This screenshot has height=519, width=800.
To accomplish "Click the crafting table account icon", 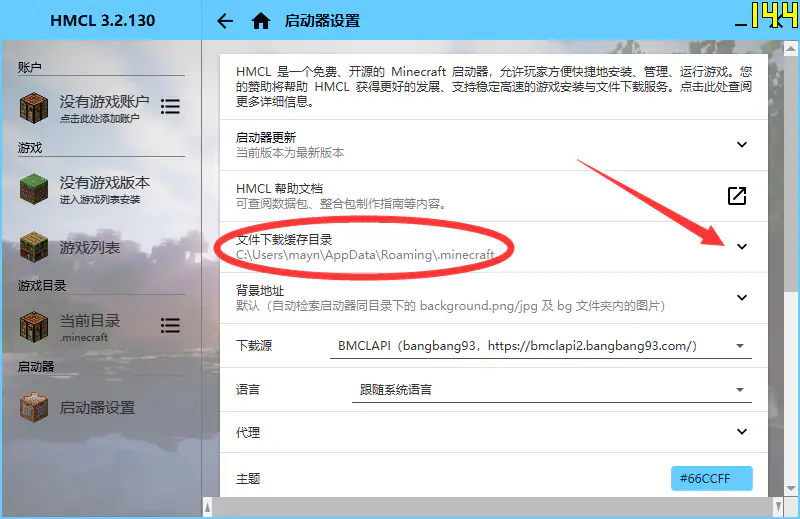I will pyautogui.click(x=34, y=108).
